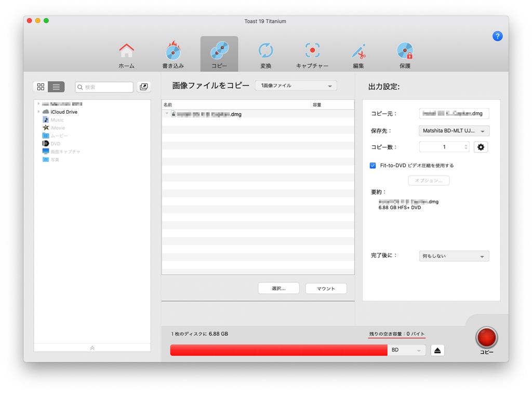Click the detach browser window icon
The image size is (532, 393).
click(143, 87)
